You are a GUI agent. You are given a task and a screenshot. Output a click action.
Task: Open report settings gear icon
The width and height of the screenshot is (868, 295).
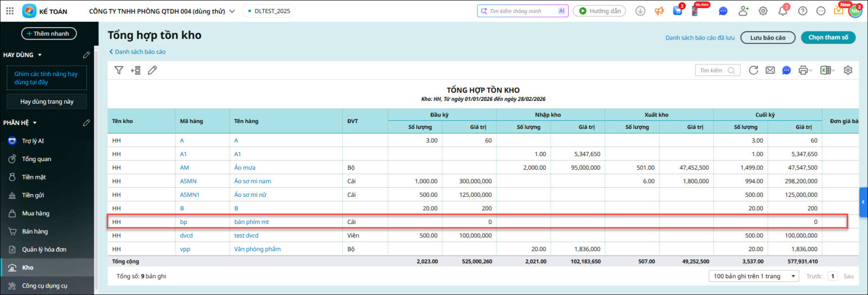point(848,70)
